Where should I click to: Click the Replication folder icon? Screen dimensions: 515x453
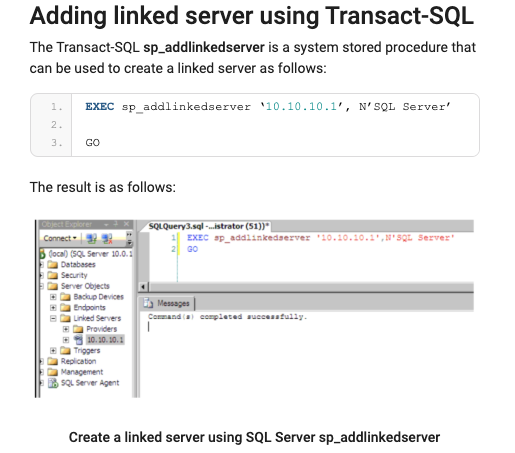point(52,361)
